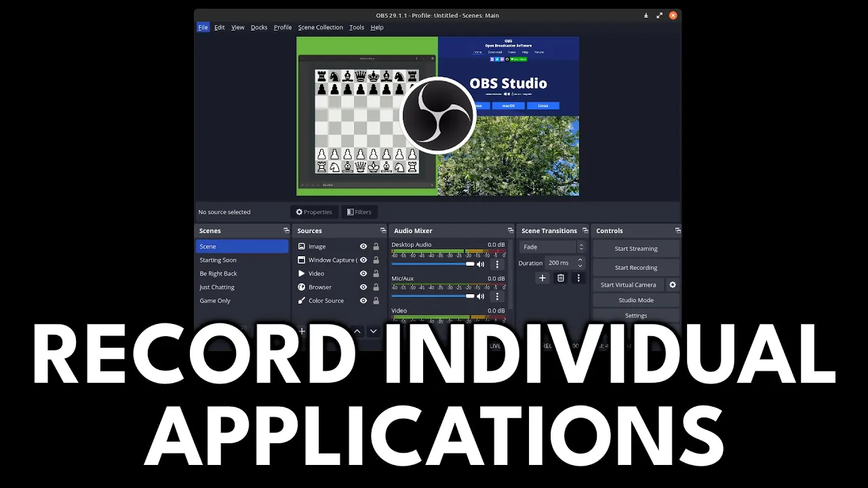Screen dimensions: 868x488
Task: Toggle the lock on the Color Source
Action: coord(376,301)
